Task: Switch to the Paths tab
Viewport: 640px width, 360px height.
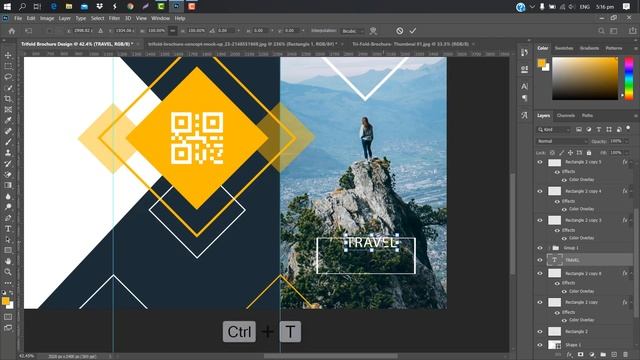Action: [587, 116]
